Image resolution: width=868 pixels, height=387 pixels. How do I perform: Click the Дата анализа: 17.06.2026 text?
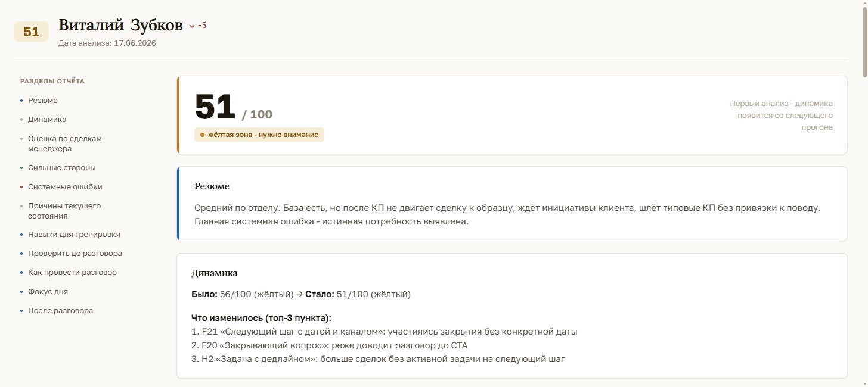[x=107, y=43]
